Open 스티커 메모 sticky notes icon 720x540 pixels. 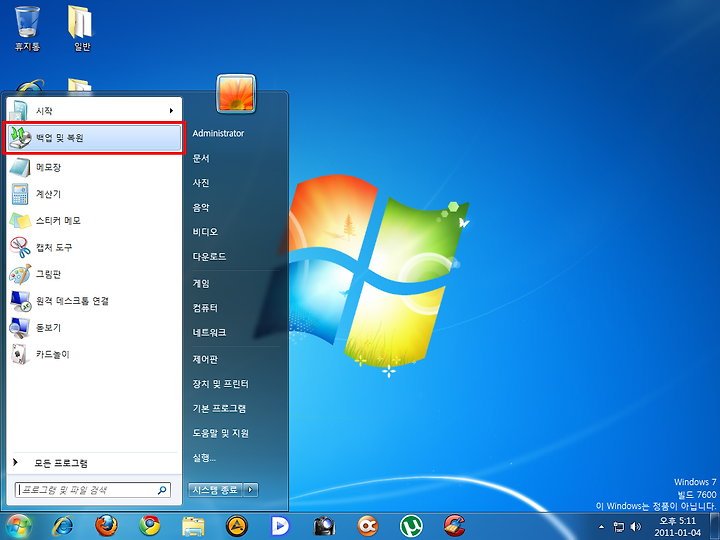click(20, 220)
